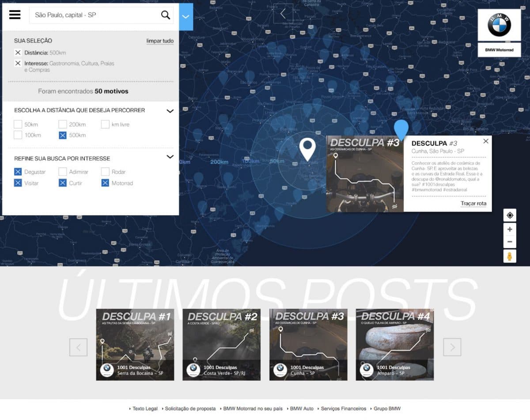Check the 50km distance checkbox
The width and height of the screenshot is (530, 420).
click(x=18, y=125)
